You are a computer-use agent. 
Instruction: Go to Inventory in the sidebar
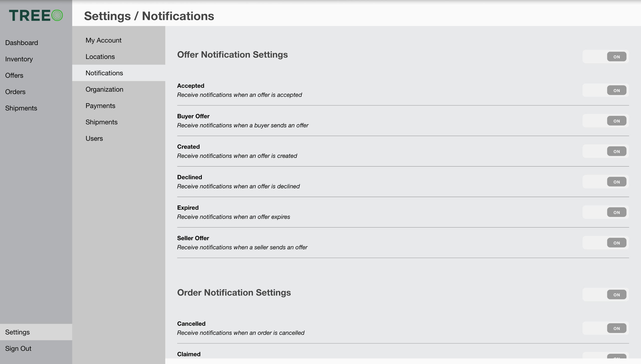point(19,59)
